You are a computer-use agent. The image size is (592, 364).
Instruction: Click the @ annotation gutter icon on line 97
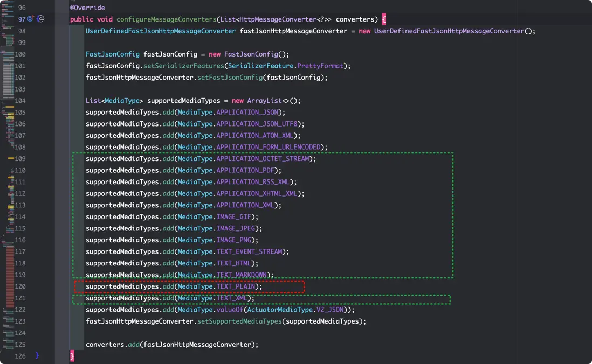click(40, 18)
